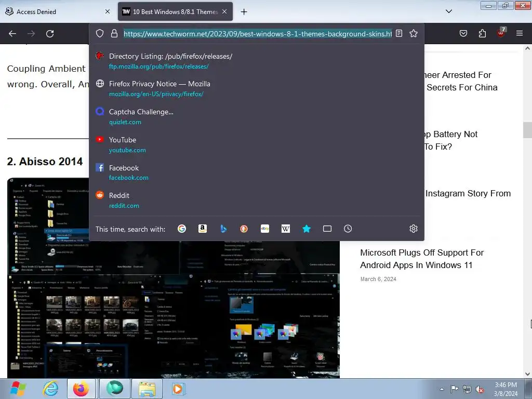The width and height of the screenshot is (532, 399).
Task: Click the page vertical scrollbar thumb
Action: point(527,130)
